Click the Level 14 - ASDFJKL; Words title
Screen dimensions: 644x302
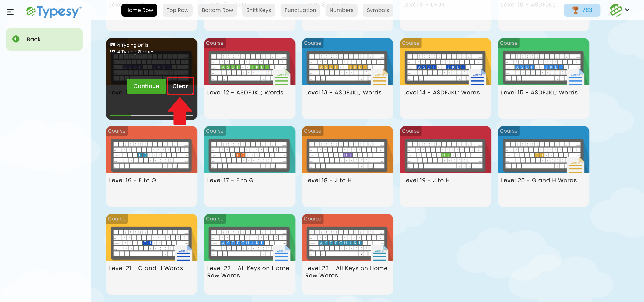coord(441,93)
